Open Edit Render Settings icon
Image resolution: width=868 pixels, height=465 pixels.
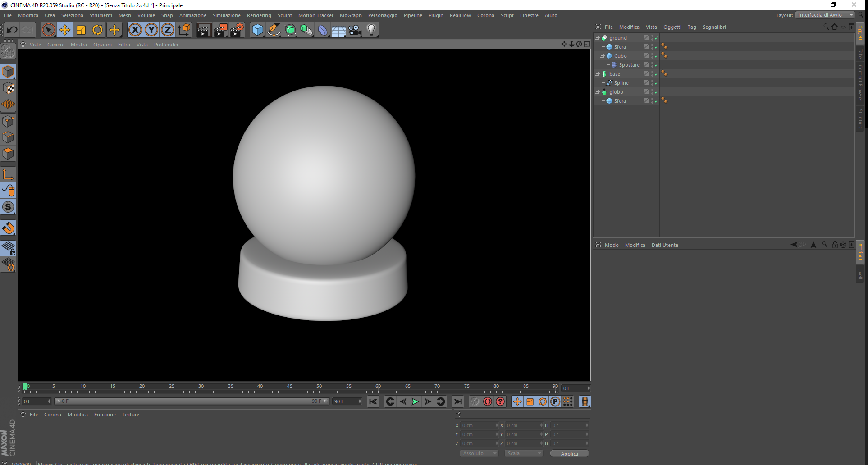click(x=237, y=30)
